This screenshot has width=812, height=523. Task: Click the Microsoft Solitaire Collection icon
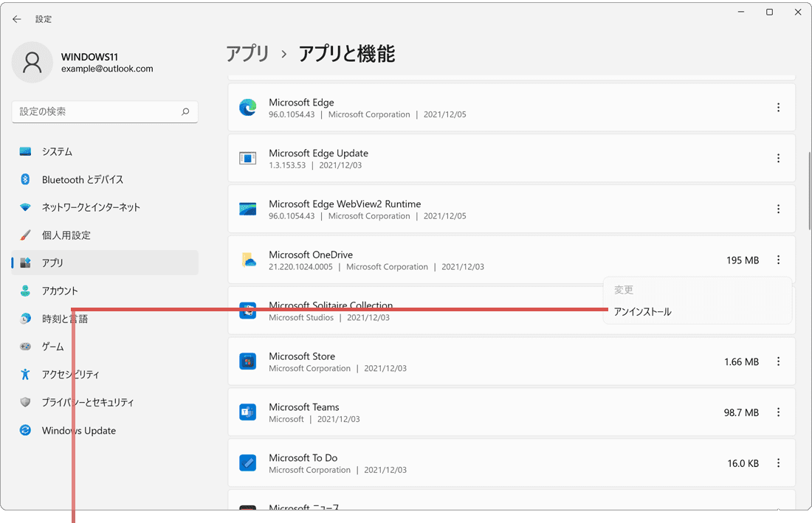(x=247, y=311)
